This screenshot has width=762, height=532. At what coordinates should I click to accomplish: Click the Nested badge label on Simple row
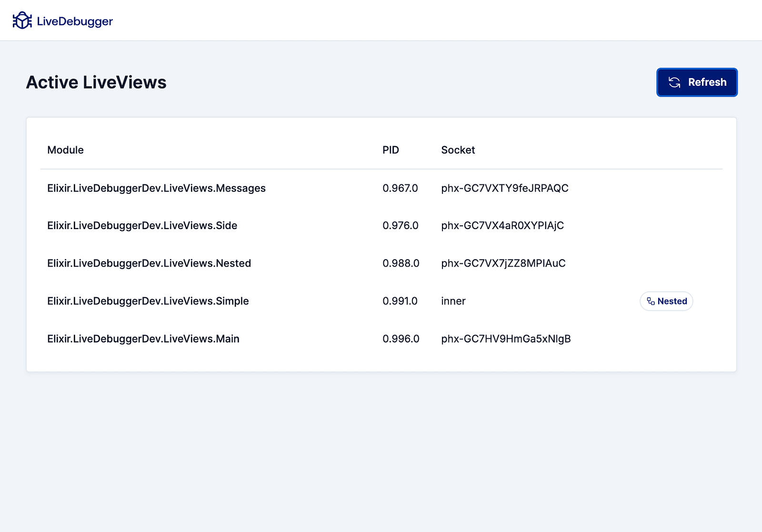(672, 301)
